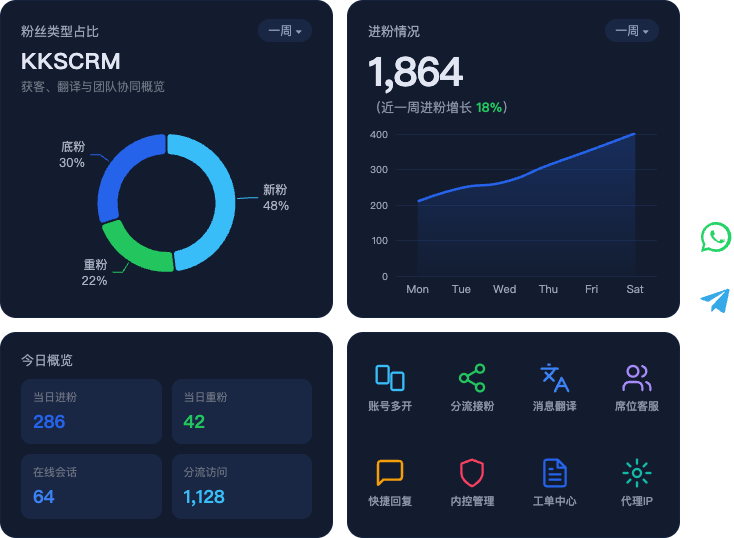Open the 内控管理 shield icon
This screenshot has height=538, width=734.
tap(472, 472)
